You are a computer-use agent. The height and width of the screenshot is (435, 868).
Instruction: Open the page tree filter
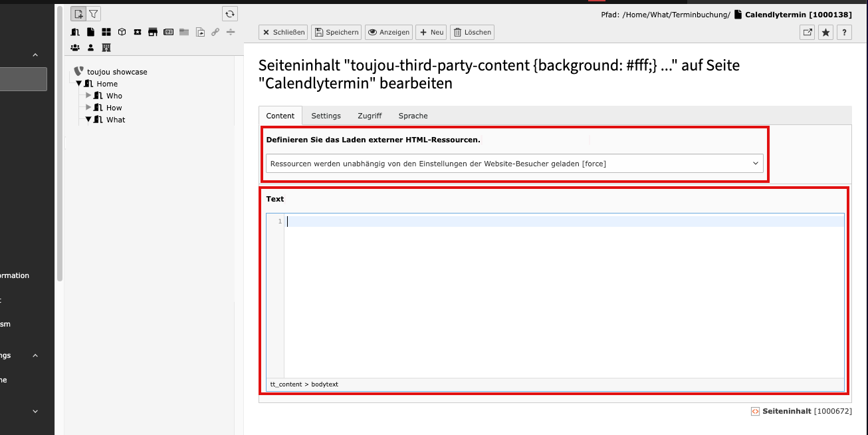coord(94,13)
